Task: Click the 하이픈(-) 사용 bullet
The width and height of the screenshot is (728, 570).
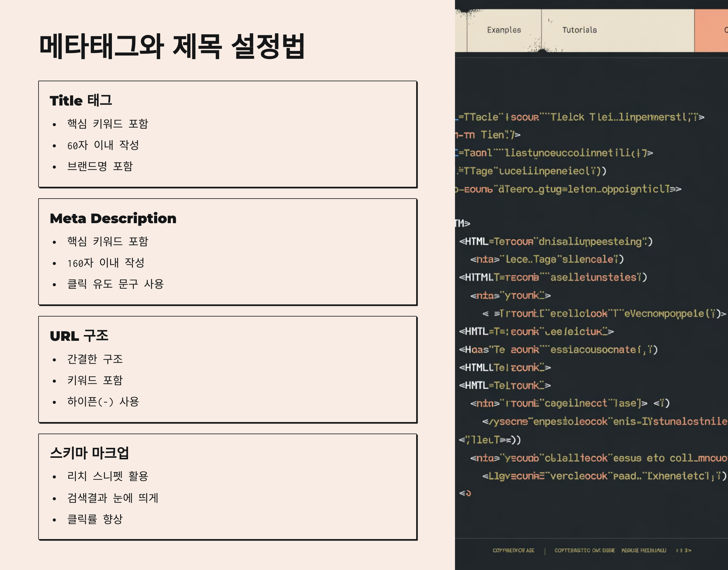Action: 103,401
